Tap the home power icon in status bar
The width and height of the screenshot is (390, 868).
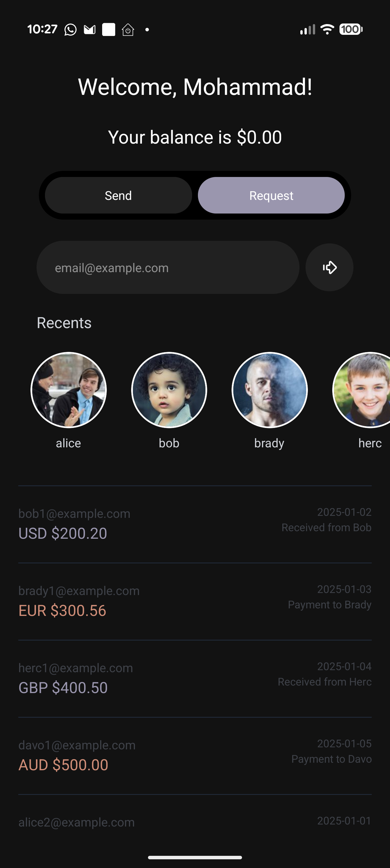[128, 30]
